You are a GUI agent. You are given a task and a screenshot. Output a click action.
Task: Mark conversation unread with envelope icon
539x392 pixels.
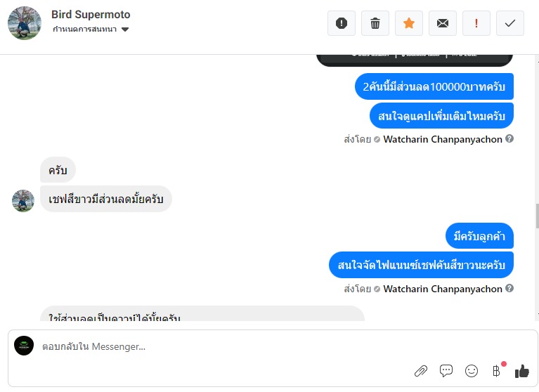pyautogui.click(x=443, y=23)
